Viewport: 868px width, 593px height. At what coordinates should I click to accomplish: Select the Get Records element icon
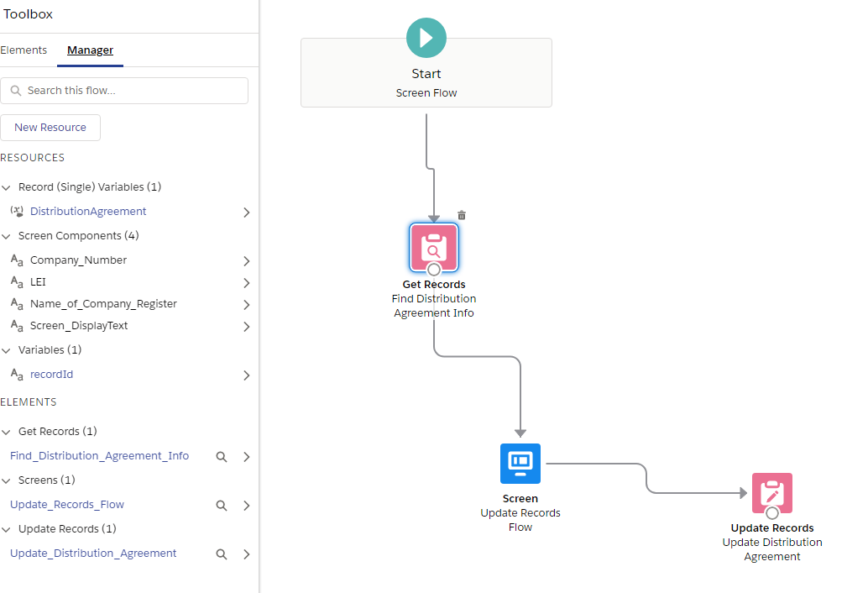click(434, 247)
